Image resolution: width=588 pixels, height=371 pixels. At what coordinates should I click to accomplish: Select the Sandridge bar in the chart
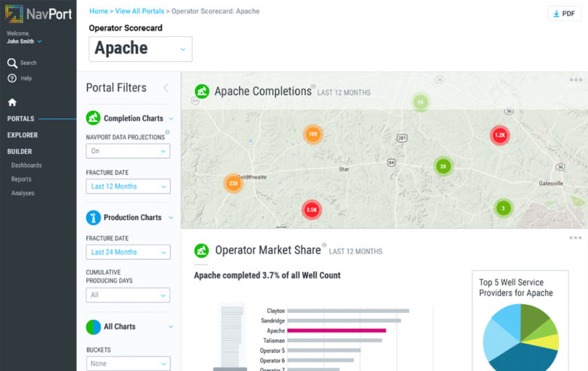click(344, 321)
